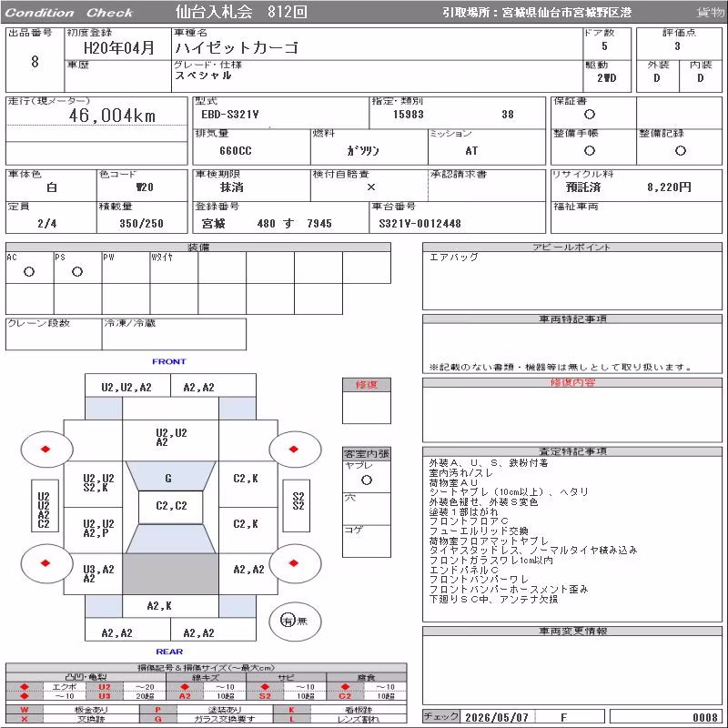Select the drive type 2WD
728x728 pixels.
click(x=606, y=78)
